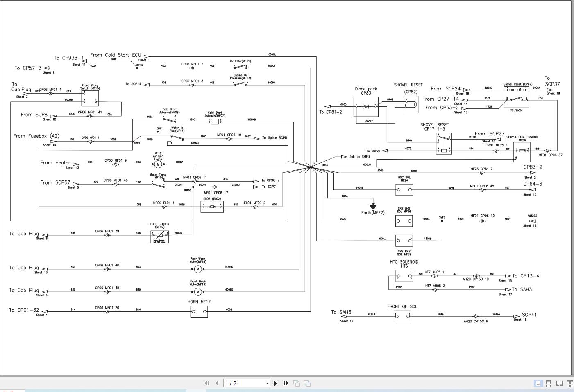This screenshot has height=392, width=574.
Task: Click the 'FRONT QH SOL' label
Action: [x=402, y=306]
